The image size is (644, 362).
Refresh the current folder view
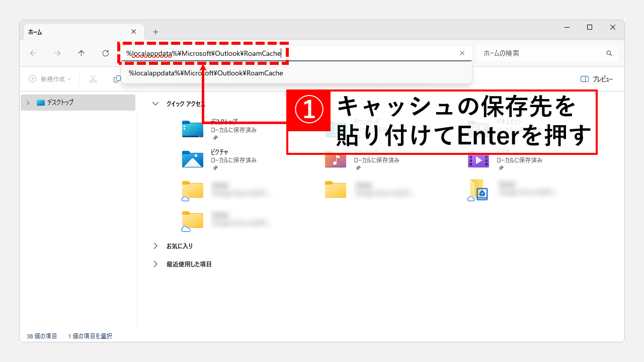pyautogui.click(x=106, y=53)
